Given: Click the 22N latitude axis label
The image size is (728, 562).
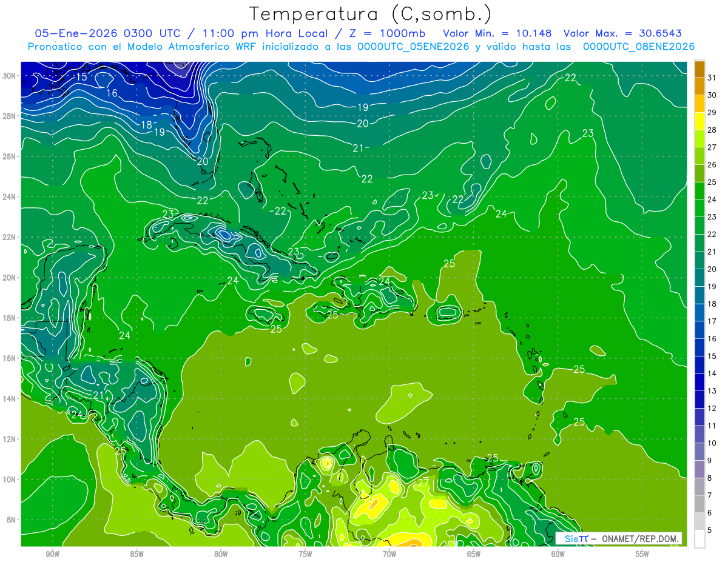Looking at the screenshot, I should [10, 237].
